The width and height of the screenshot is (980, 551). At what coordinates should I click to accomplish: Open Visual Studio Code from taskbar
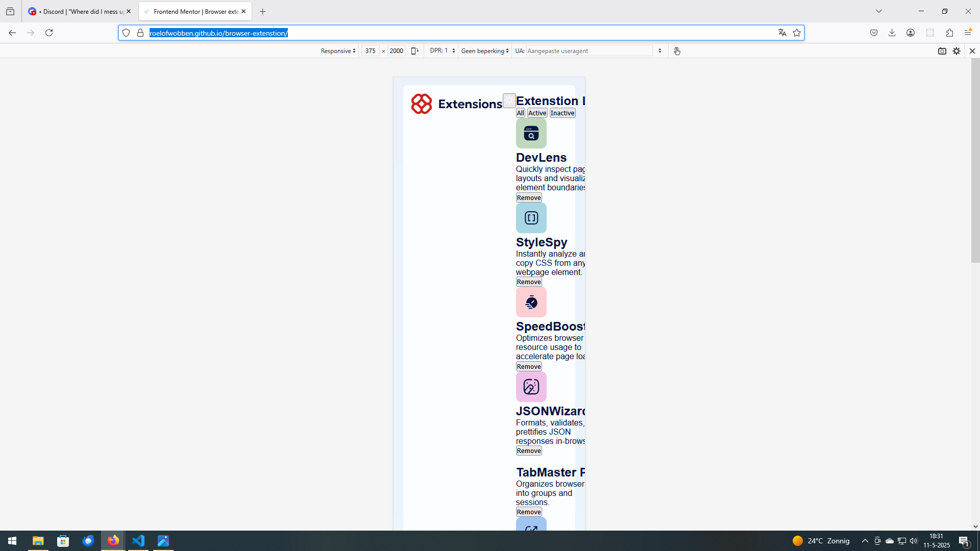138,541
